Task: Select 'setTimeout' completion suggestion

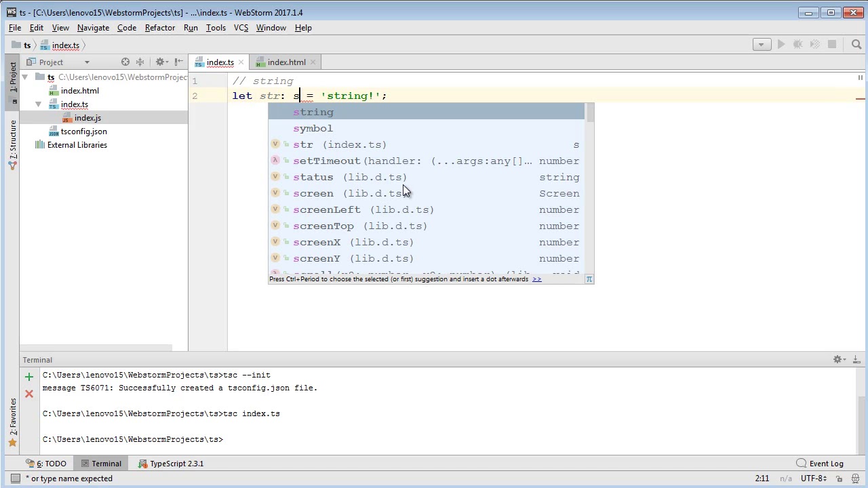Action: tap(426, 161)
